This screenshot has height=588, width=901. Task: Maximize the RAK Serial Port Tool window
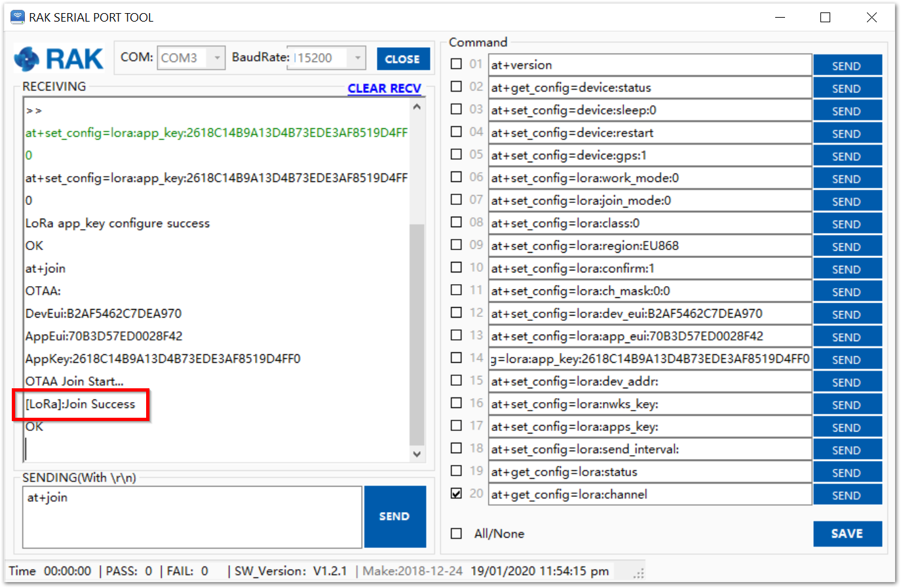point(826,18)
